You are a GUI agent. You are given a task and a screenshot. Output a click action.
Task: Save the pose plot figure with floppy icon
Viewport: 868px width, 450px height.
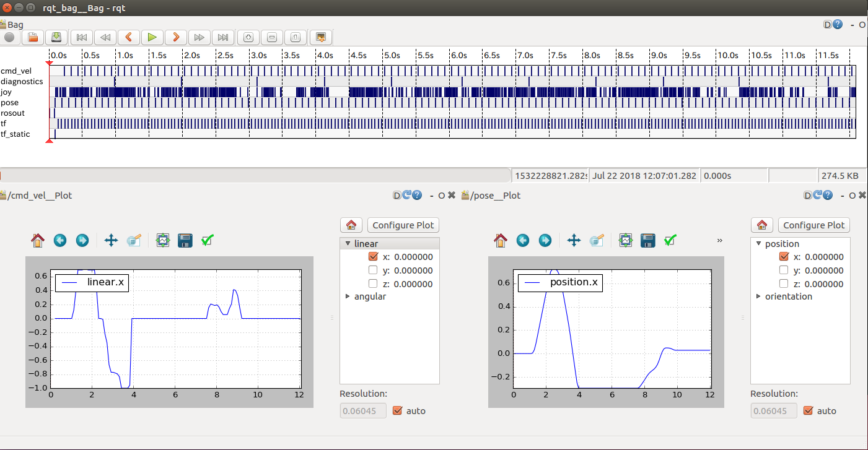(x=647, y=240)
